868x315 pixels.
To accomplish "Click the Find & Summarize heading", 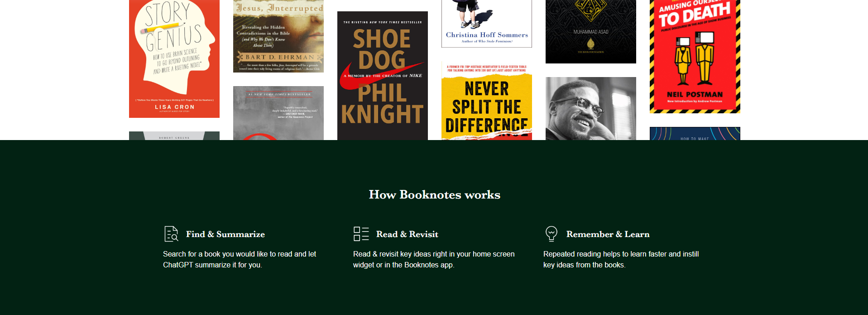I will (225, 234).
